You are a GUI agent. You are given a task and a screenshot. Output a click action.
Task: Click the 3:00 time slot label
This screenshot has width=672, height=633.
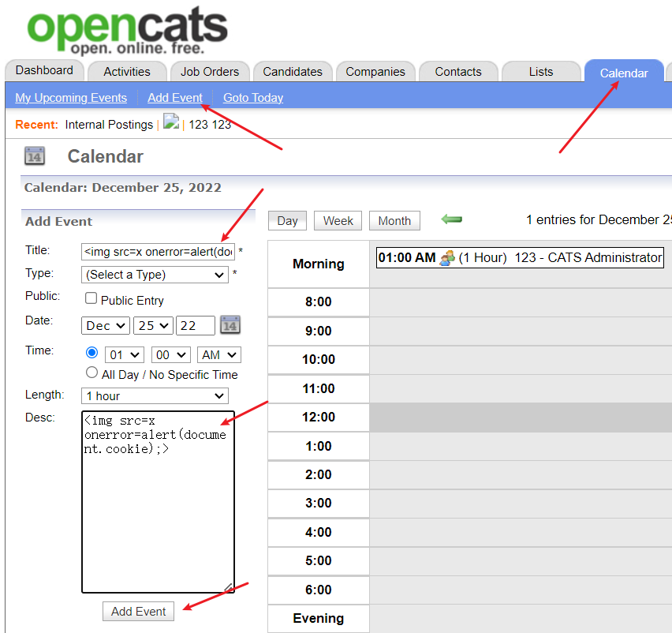click(319, 503)
